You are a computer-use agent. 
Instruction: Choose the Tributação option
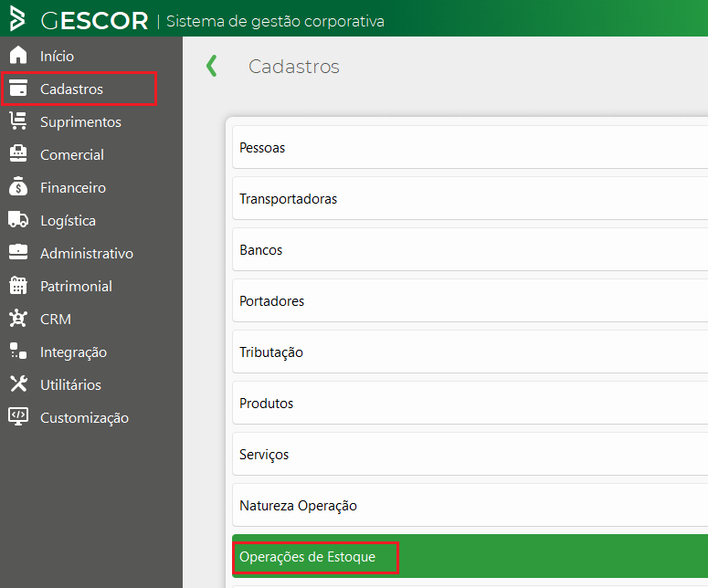click(470, 352)
